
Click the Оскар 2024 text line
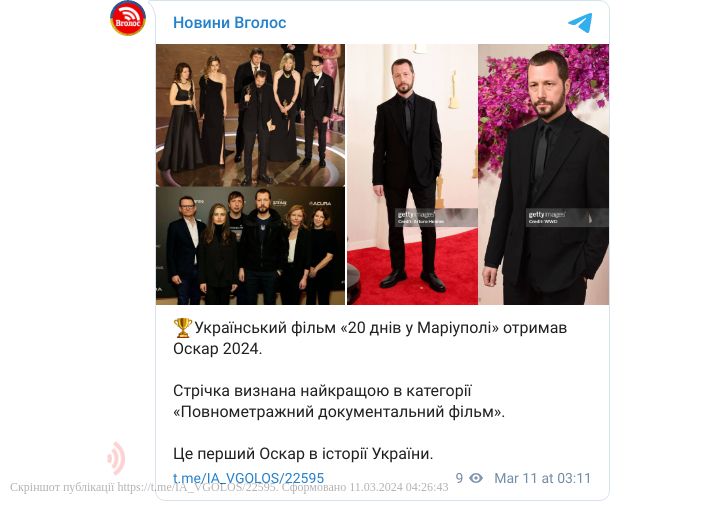pos(217,349)
